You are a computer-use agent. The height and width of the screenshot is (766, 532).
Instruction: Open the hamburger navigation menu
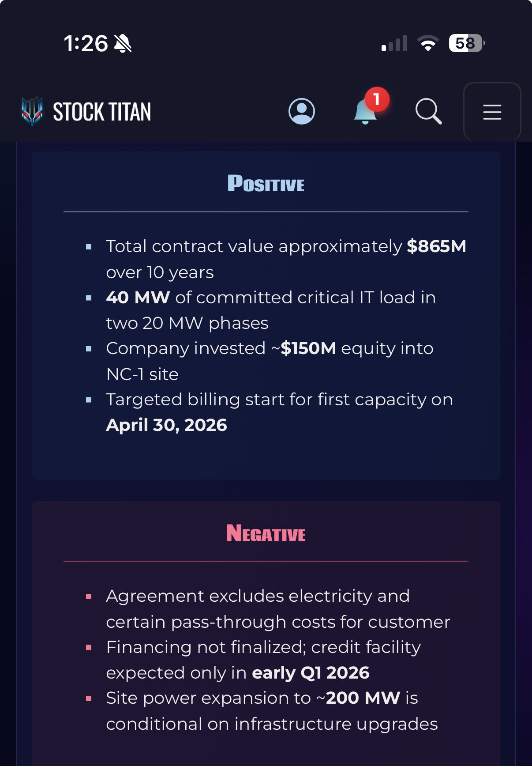coord(491,112)
